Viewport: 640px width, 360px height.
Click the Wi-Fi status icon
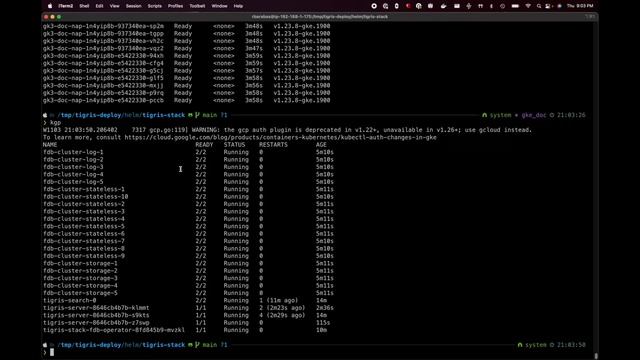(528, 6)
